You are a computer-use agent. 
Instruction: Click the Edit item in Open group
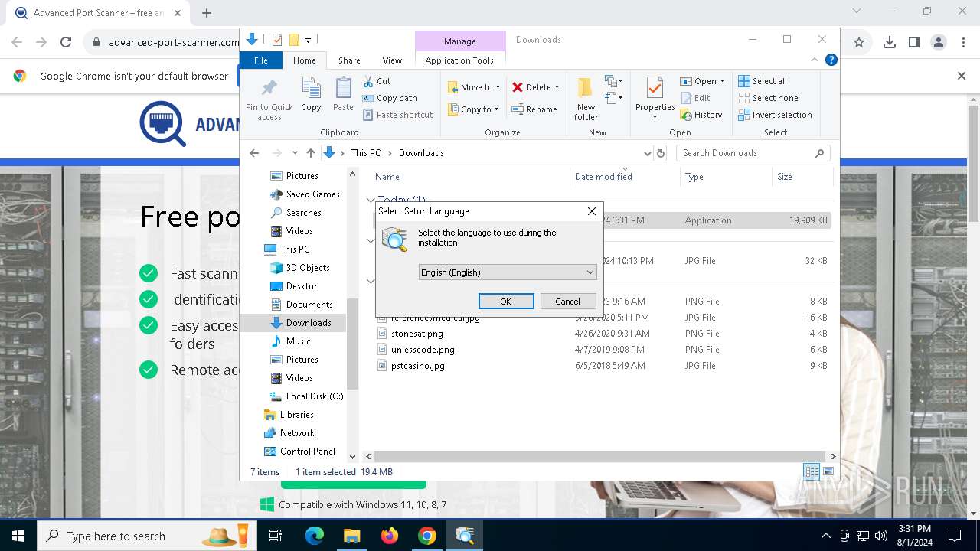click(695, 98)
